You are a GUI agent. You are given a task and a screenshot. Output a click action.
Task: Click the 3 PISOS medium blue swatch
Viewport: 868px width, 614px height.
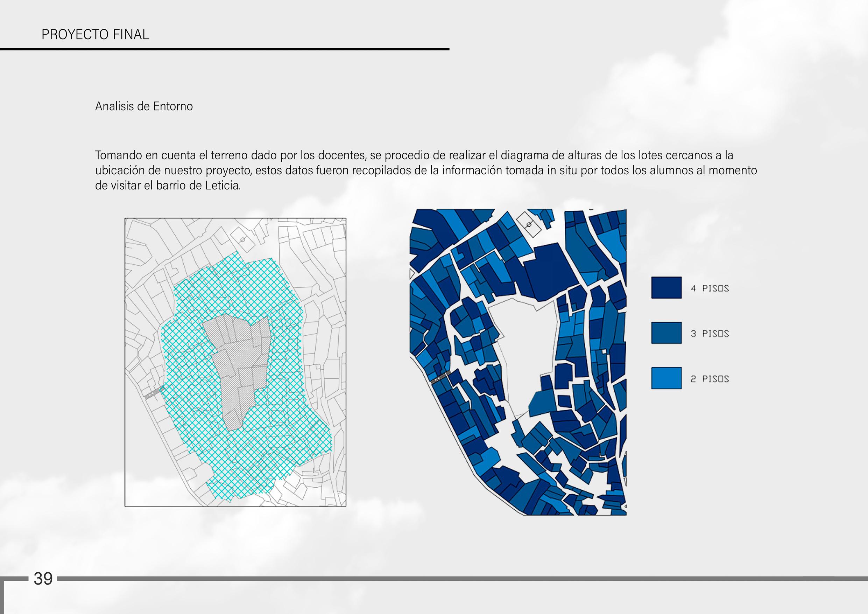point(666,333)
